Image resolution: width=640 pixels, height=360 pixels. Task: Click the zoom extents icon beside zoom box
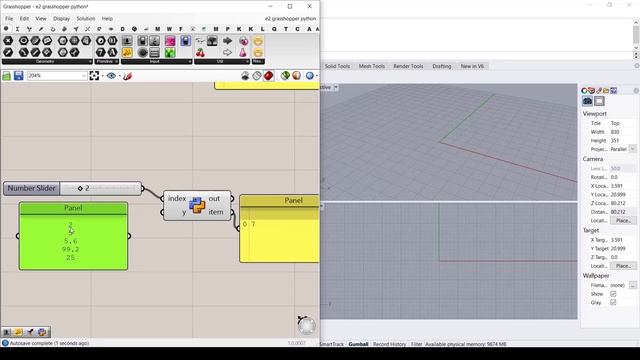click(x=94, y=76)
